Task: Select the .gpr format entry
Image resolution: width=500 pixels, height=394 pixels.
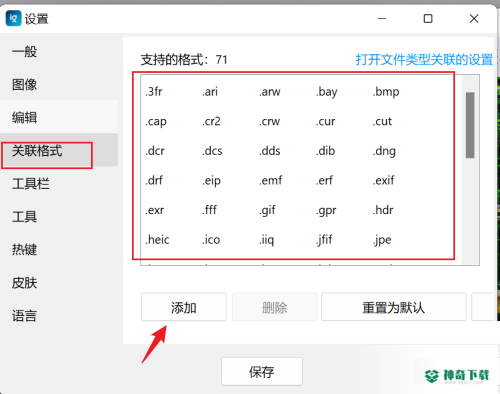Action: pyautogui.click(x=326, y=210)
